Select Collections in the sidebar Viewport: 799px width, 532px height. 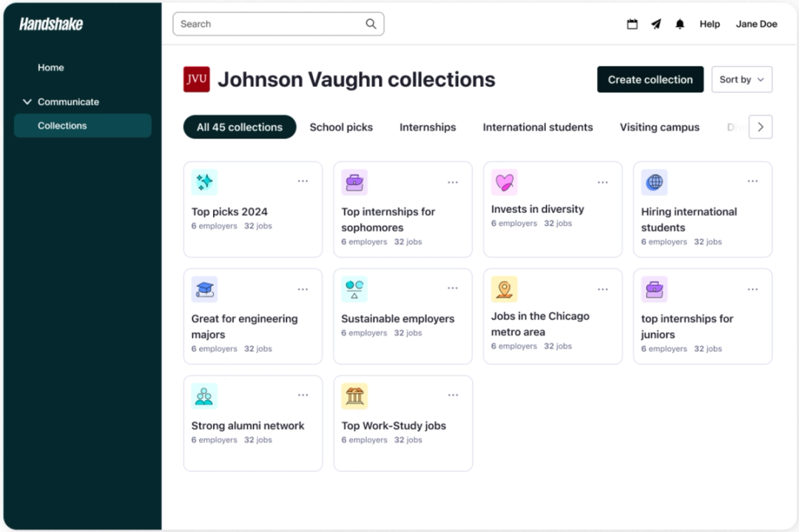[83, 125]
